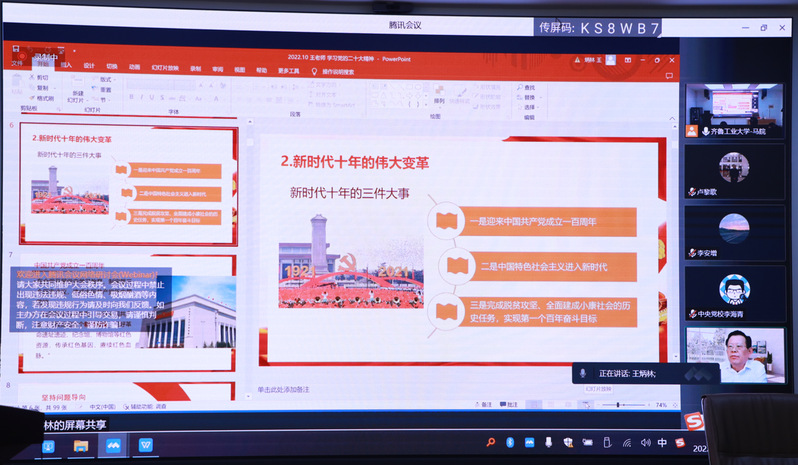The image size is (798, 465).
Task: Click the PowerPoint account avatar icon
Action: 611,60
